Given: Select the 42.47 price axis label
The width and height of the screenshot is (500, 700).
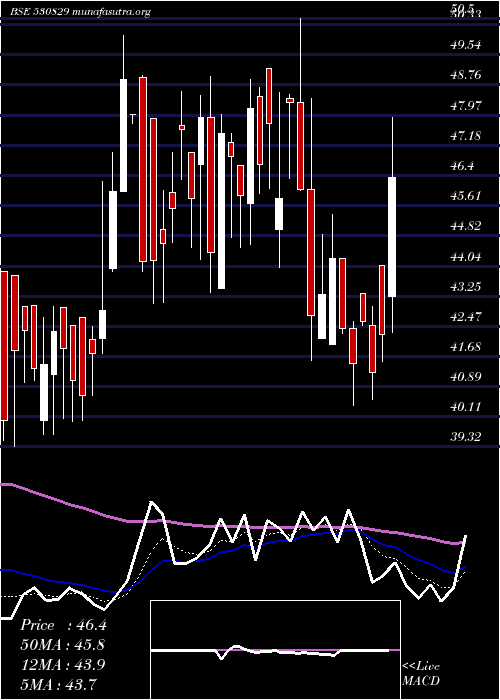Looking at the screenshot, I should coord(466,317).
